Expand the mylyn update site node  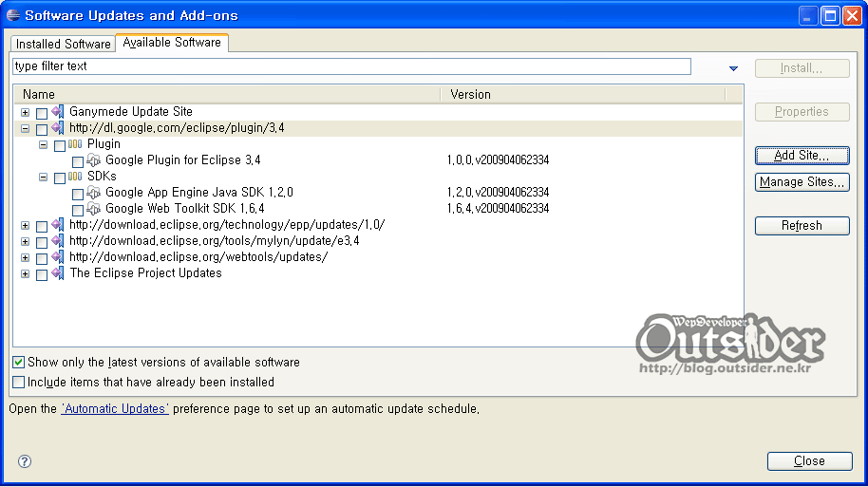(25, 241)
